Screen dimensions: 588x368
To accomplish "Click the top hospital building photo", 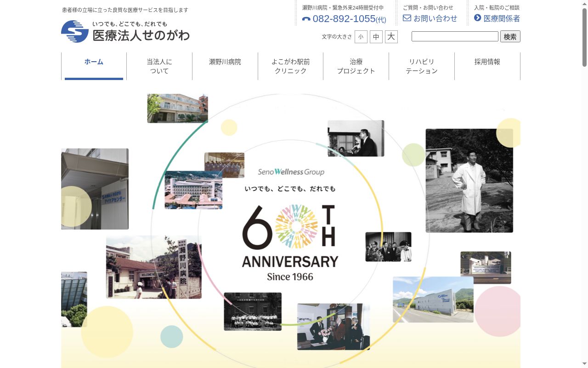I will coord(177,109).
